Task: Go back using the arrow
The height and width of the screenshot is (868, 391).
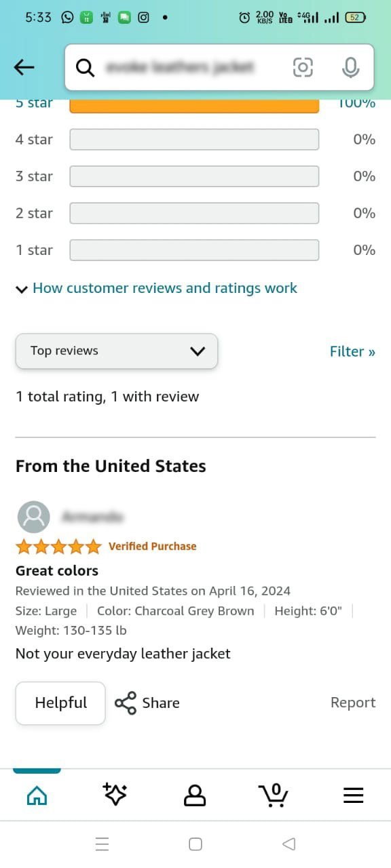Action: (24, 67)
